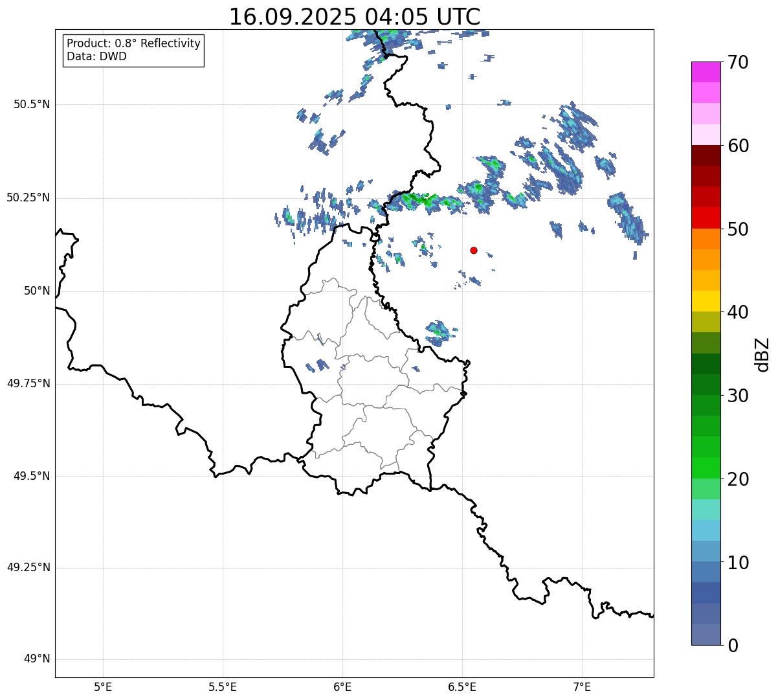Click the 49°N latitude label
Image resolution: width=778 pixels, height=700 pixels.
point(38,659)
